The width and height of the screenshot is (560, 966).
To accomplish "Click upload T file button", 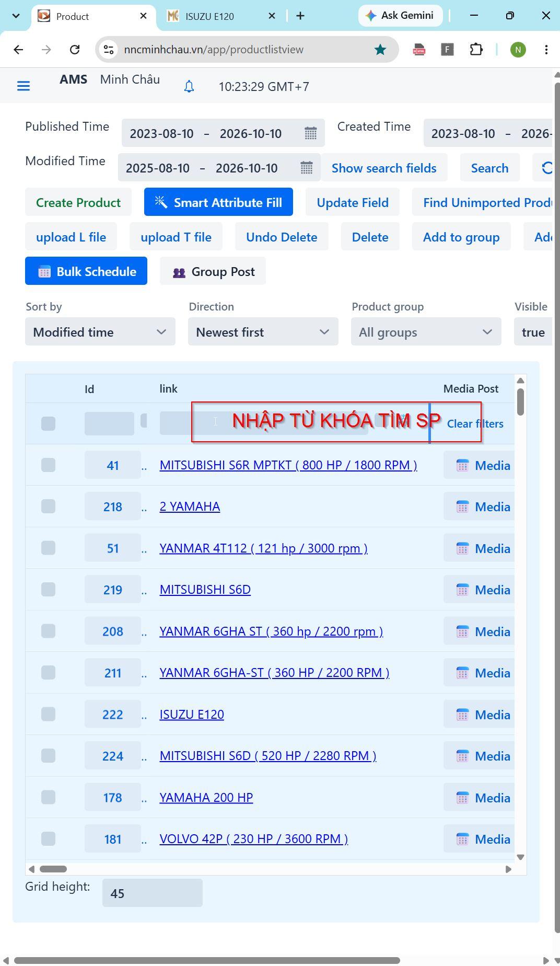I will pos(176,237).
